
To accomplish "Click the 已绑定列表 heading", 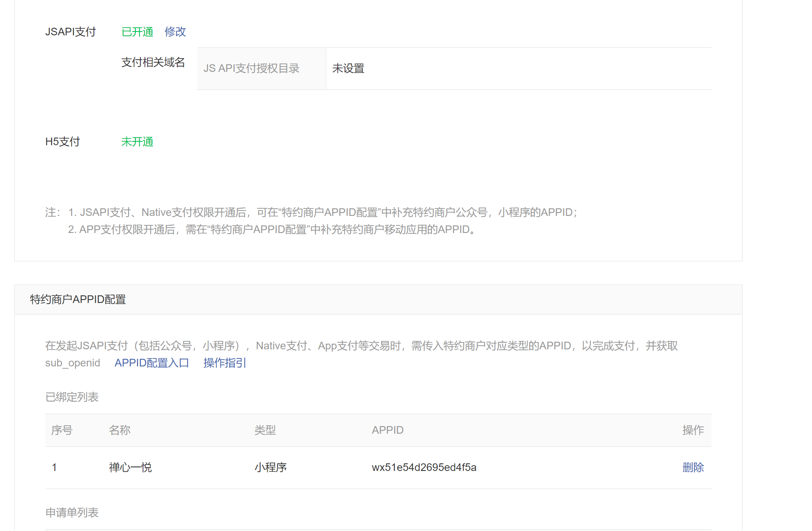I will (x=72, y=397).
